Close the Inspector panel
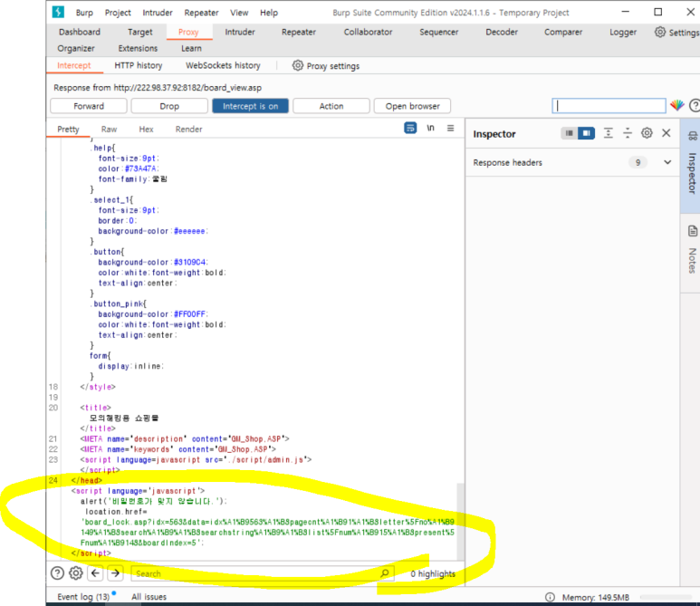The image size is (700, 606). pos(666,133)
